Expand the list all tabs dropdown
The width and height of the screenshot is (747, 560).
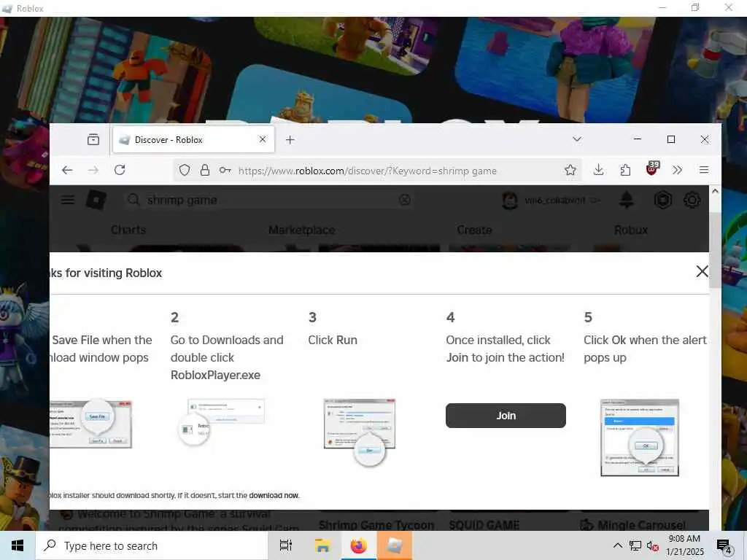click(x=577, y=139)
